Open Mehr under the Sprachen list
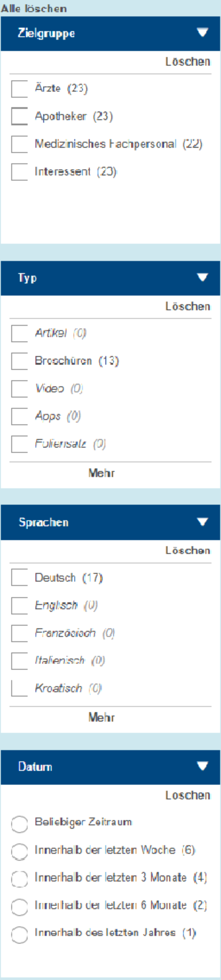The height and width of the screenshot is (980, 221). point(101,718)
